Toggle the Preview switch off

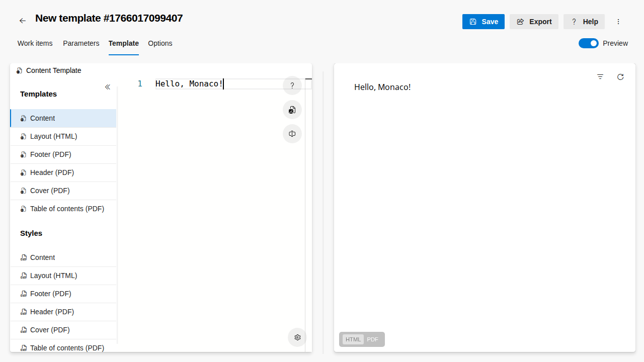click(x=588, y=43)
